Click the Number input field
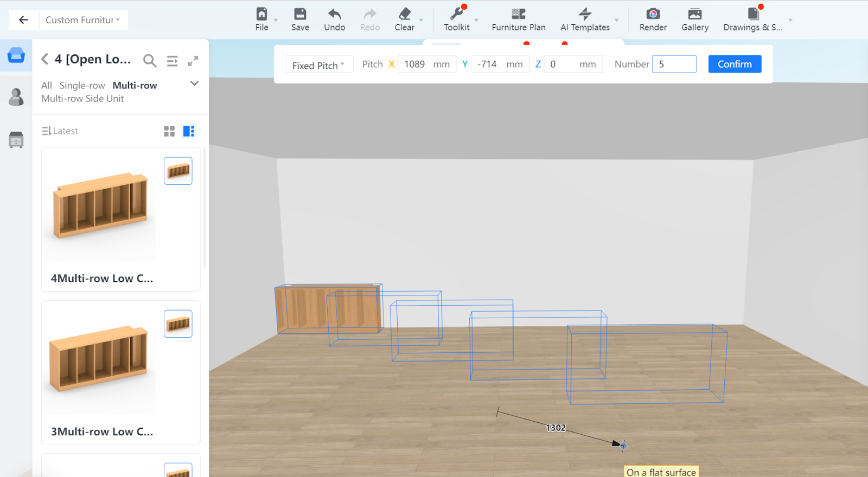The width and height of the screenshot is (868, 477). point(674,64)
